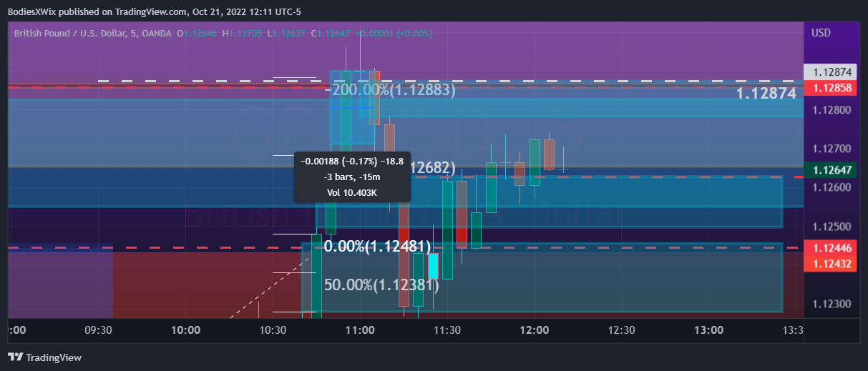Click the 09:30 time axis label

click(99, 330)
